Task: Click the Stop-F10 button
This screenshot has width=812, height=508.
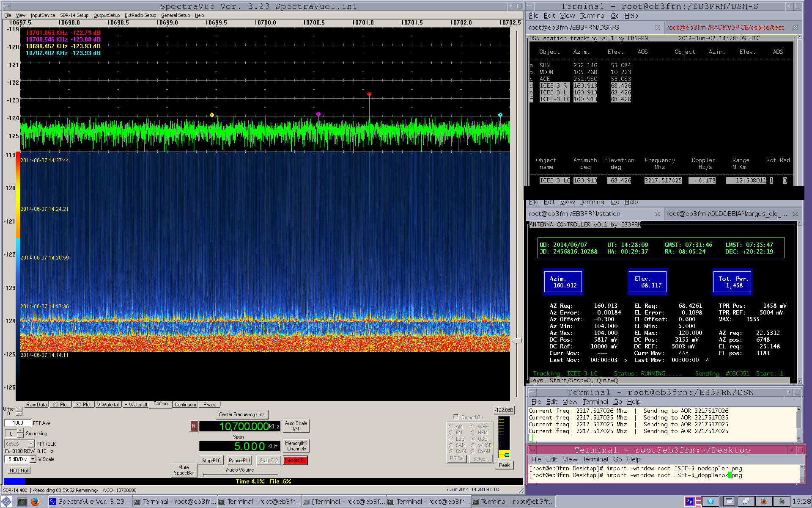Action: click(211, 461)
